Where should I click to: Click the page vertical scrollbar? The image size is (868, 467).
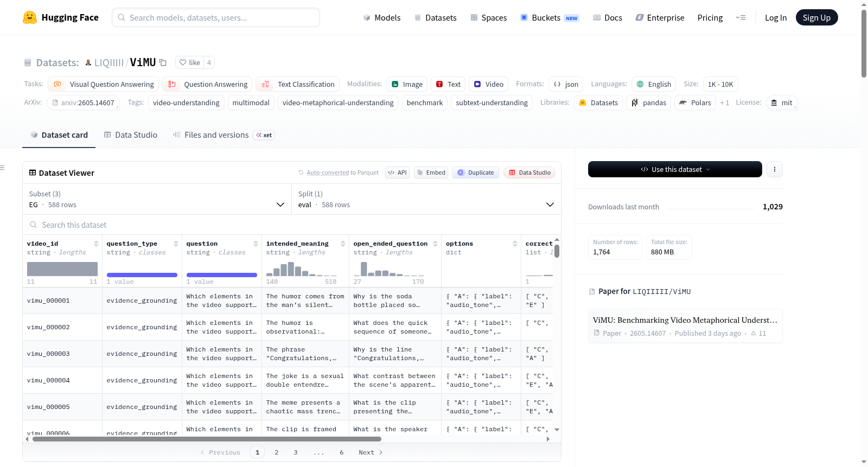[x=864, y=43]
